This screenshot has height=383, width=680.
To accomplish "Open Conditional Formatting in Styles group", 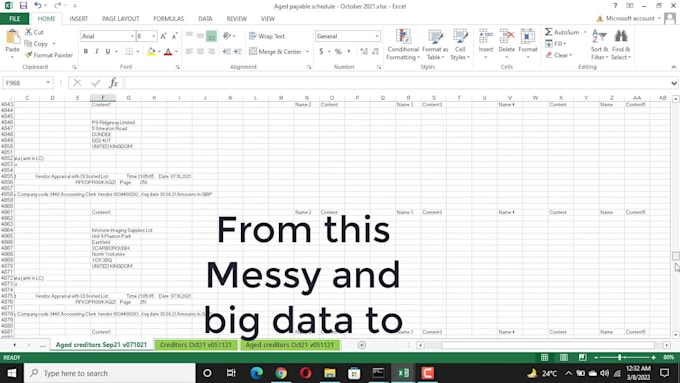I will click(403, 45).
